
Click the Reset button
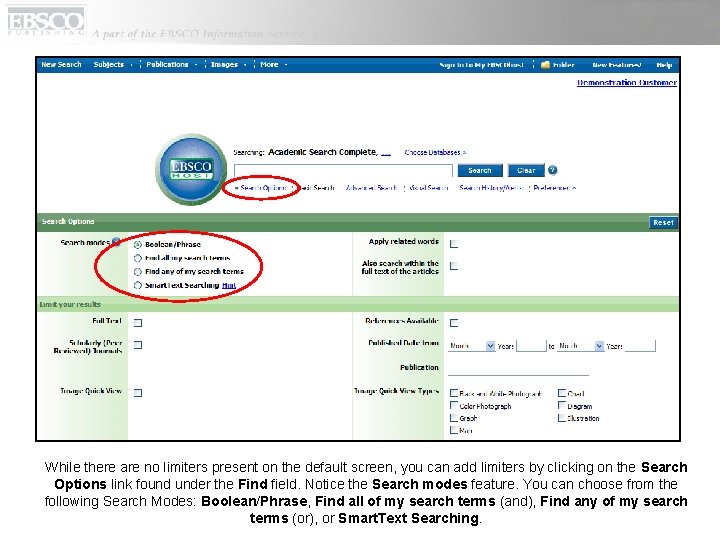(x=663, y=223)
